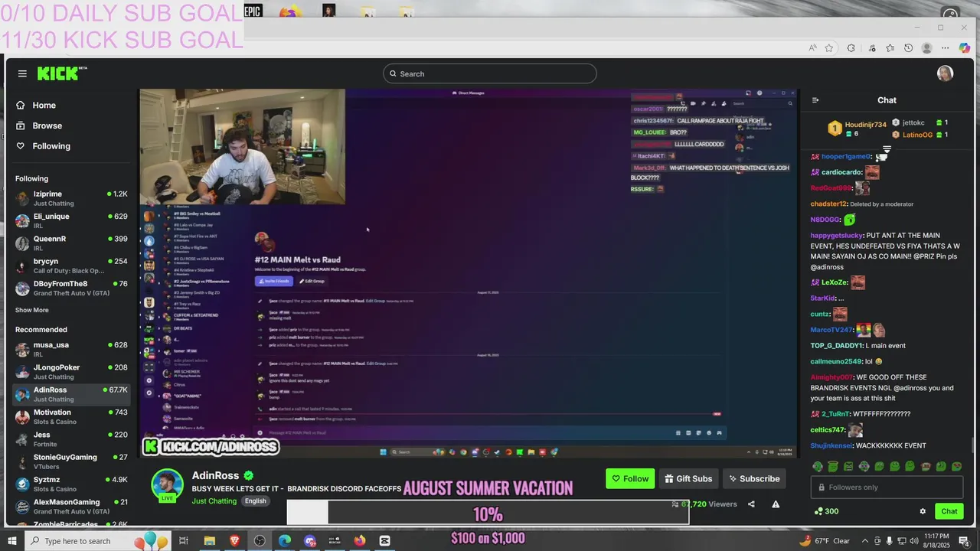The width and height of the screenshot is (980, 551).
Task: Open Edge favorites list icon
Action: pyautogui.click(x=890, y=48)
